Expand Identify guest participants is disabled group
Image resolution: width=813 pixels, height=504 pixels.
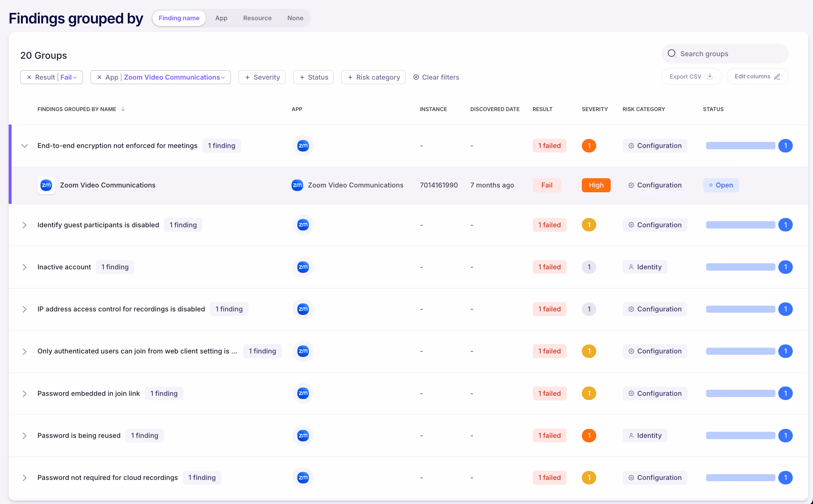[x=24, y=225]
